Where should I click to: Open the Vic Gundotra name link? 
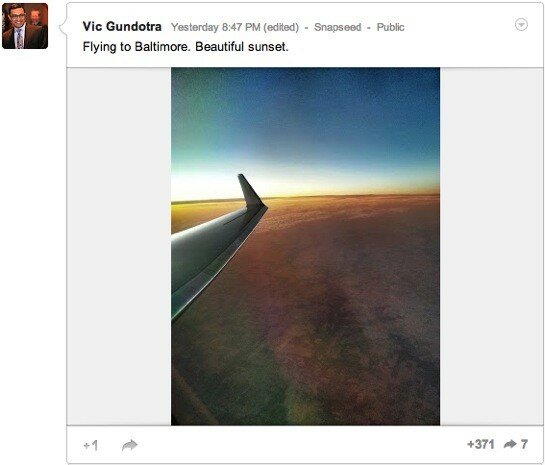[122, 26]
